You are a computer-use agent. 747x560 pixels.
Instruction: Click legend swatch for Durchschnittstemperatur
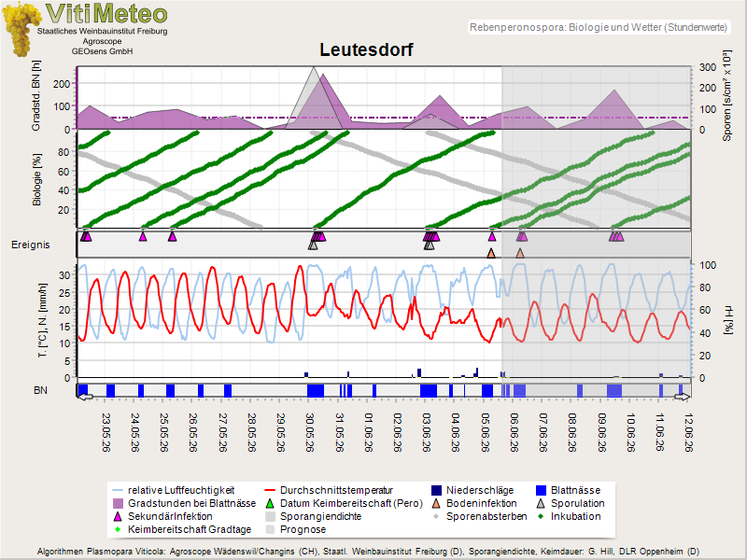(270, 490)
